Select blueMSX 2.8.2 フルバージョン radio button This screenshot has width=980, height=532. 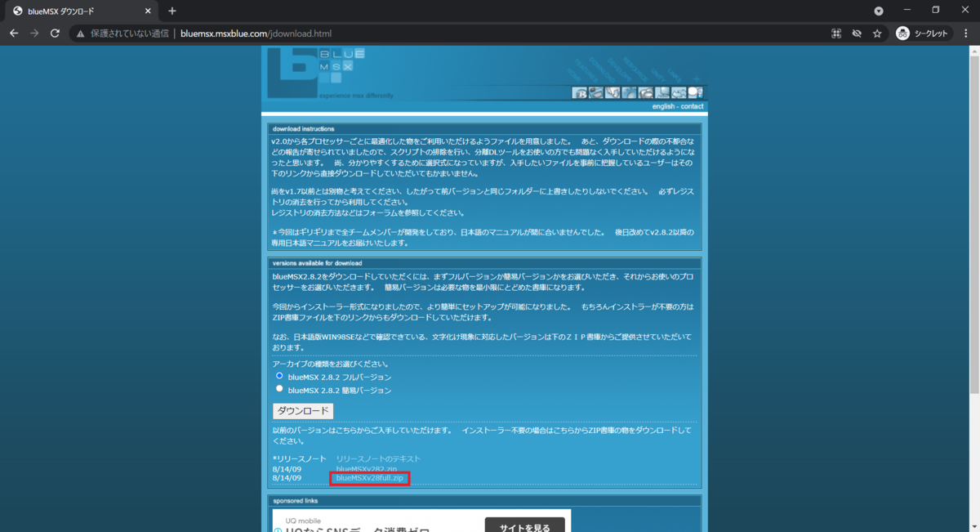[279, 376]
